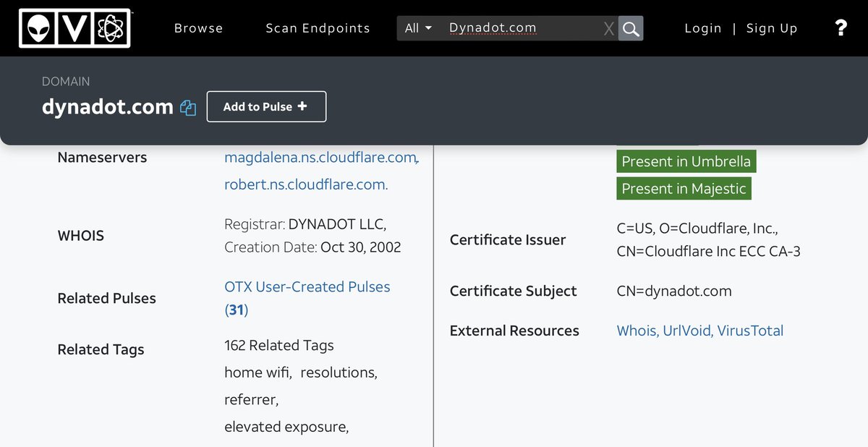Open OTX User-Created Pulses link

point(307,287)
